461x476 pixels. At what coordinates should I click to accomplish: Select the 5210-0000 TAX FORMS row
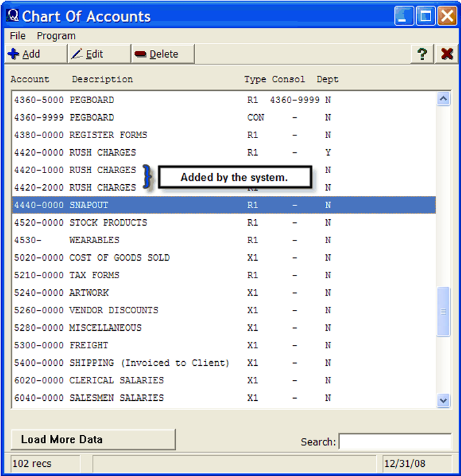[x=224, y=275]
